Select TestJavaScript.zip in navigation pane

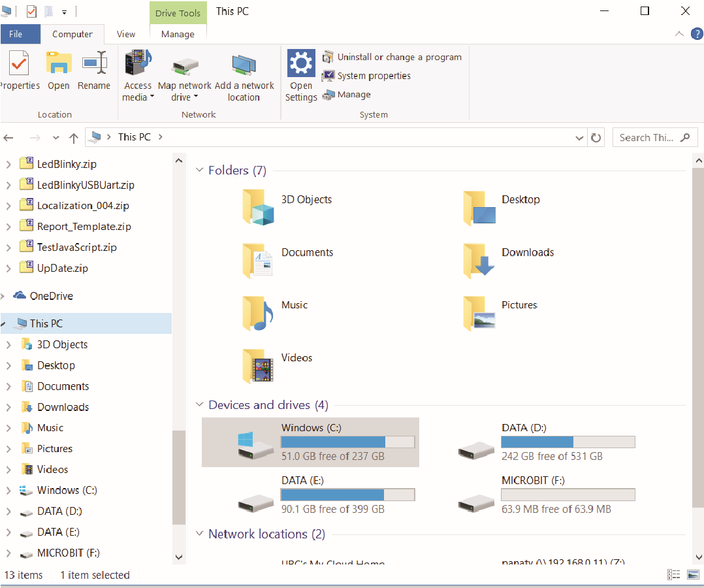pos(77,247)
